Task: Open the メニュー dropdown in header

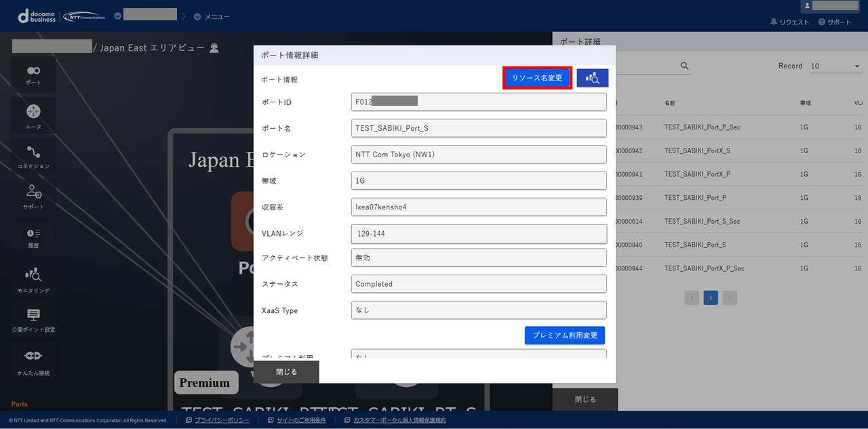Action: [212, 16]
